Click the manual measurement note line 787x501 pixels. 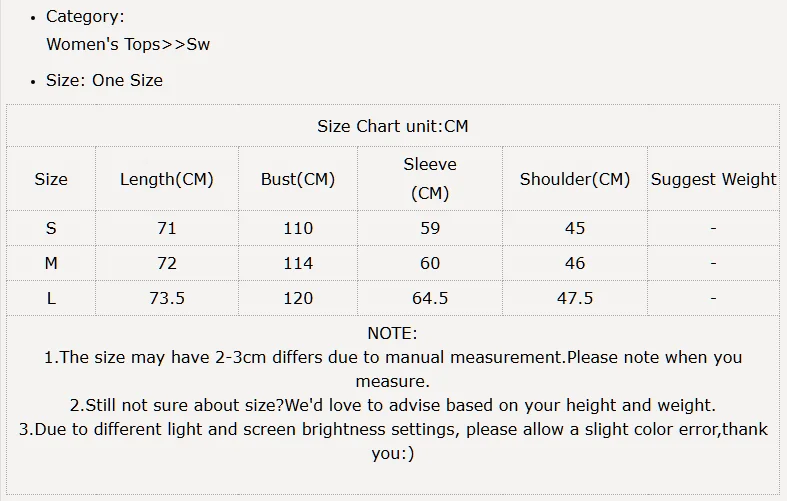[393, 369]
